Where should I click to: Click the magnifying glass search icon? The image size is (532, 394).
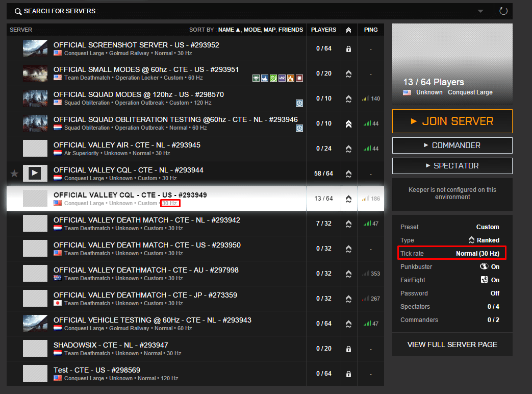[x=18, y=11]
